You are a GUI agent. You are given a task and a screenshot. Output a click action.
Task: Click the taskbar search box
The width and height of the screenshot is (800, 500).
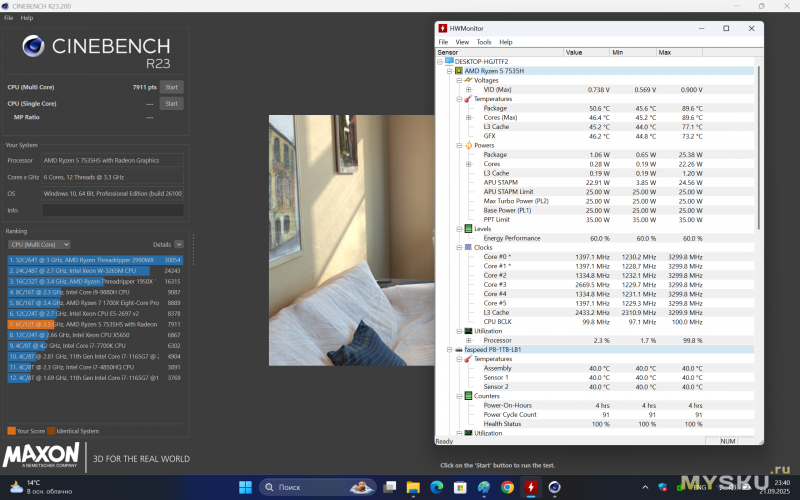click(x=318, y=487)
